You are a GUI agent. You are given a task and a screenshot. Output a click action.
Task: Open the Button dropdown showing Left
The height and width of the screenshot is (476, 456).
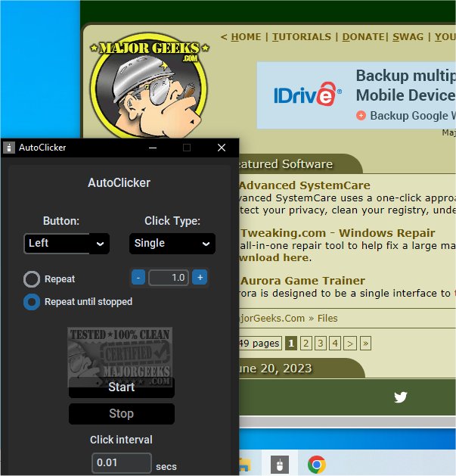67,243
